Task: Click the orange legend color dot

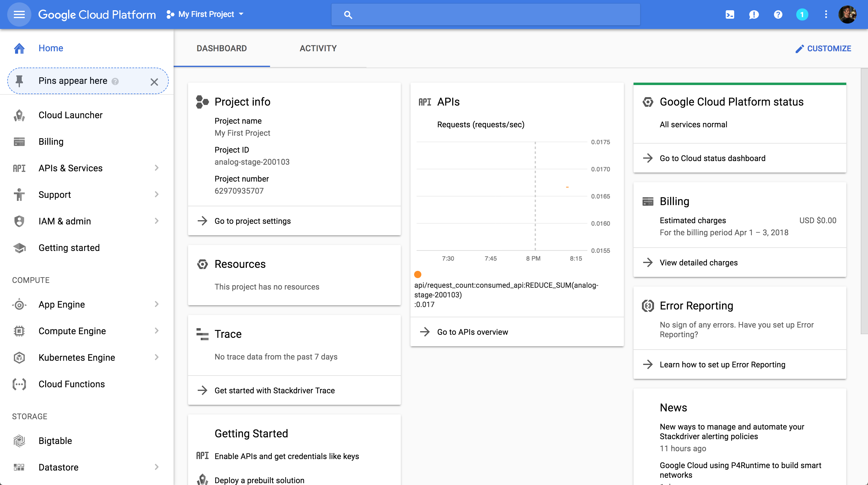Action: pos(418,274)
